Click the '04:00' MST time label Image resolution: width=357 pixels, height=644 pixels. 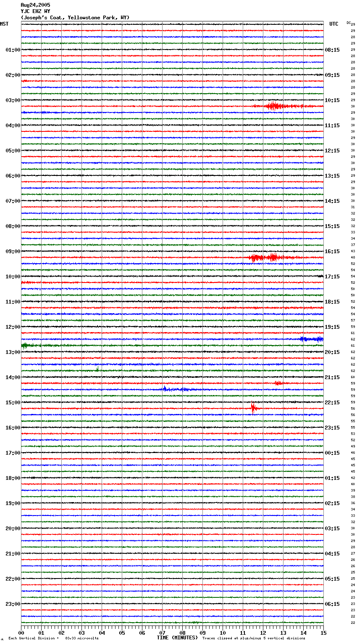(x=13, y=126)
